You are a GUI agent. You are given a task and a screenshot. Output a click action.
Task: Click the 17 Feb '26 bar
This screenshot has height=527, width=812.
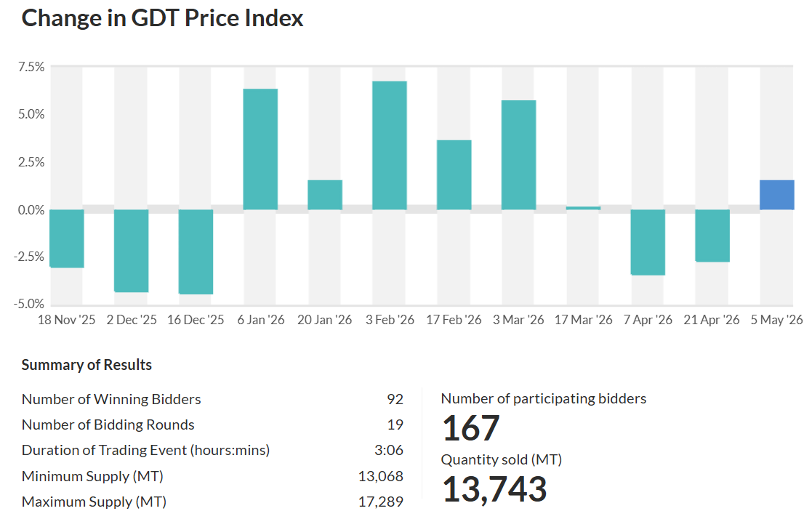(454, 175)
